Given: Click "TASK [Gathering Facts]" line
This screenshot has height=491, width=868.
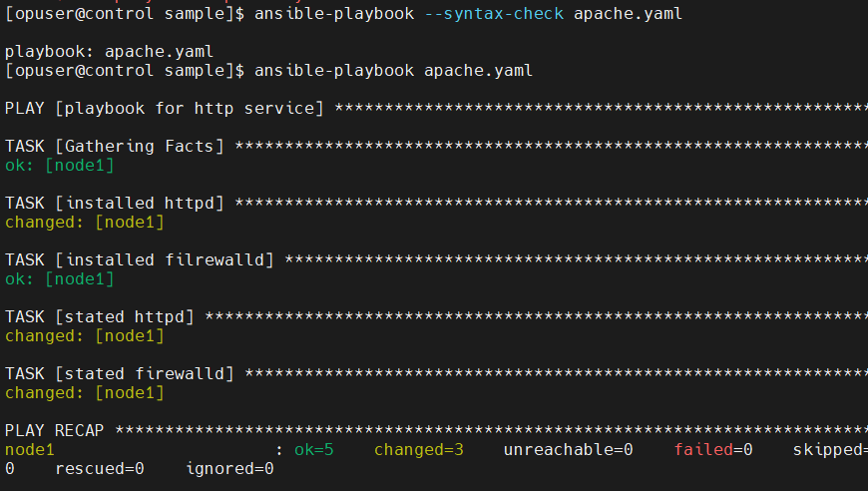Looking at the screenshot, I should tap(115, 146).
